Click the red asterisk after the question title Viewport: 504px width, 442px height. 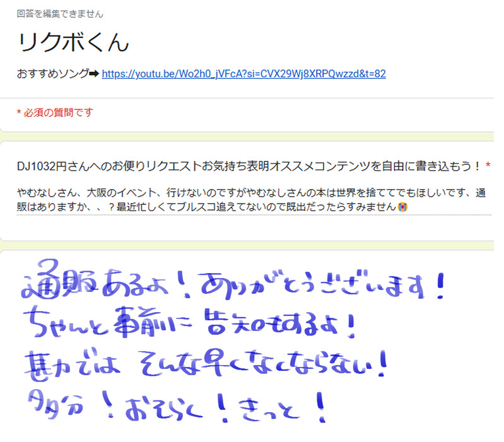click(488, 165)
